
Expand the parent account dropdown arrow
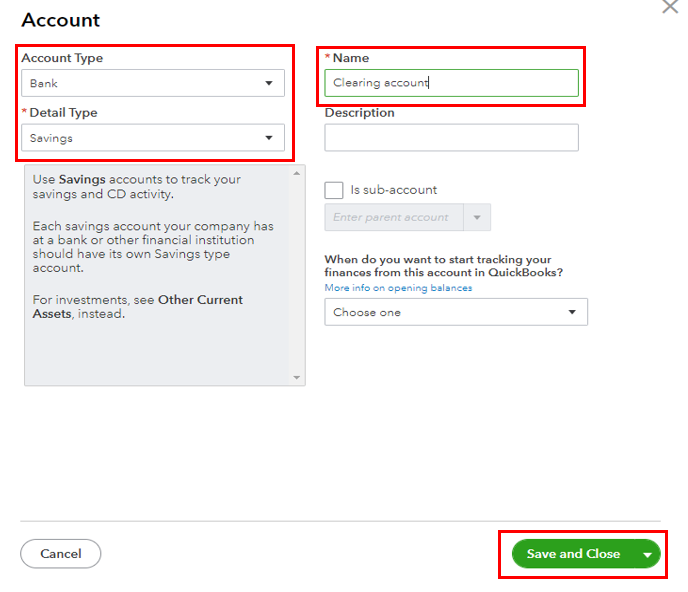tap(477, 217)
